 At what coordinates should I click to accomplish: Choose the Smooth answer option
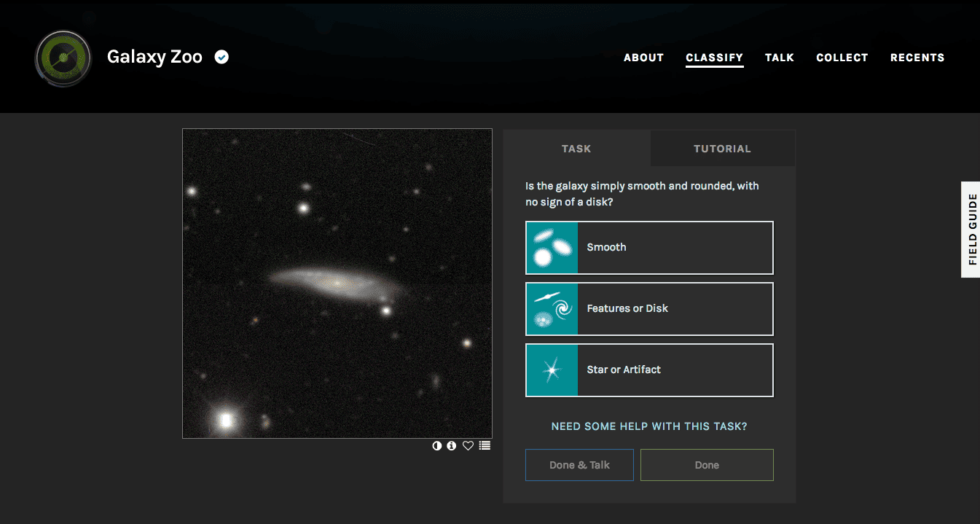[x=649, y=248]
